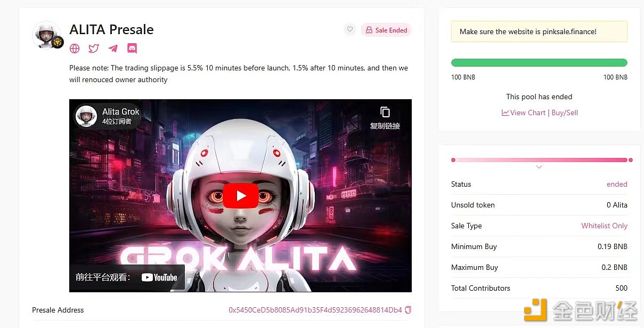Click the '4位订阅者' subscriber count
Viewport: 644px width, 328px height.
tap(117, 122)
